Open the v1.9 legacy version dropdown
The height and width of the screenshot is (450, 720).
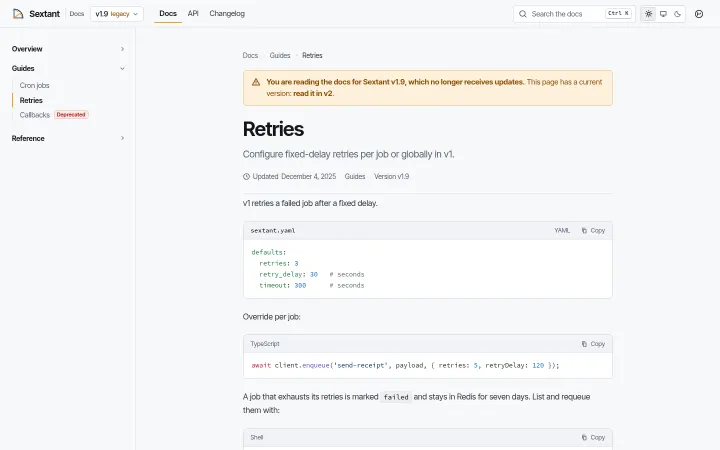coord(117,14)
